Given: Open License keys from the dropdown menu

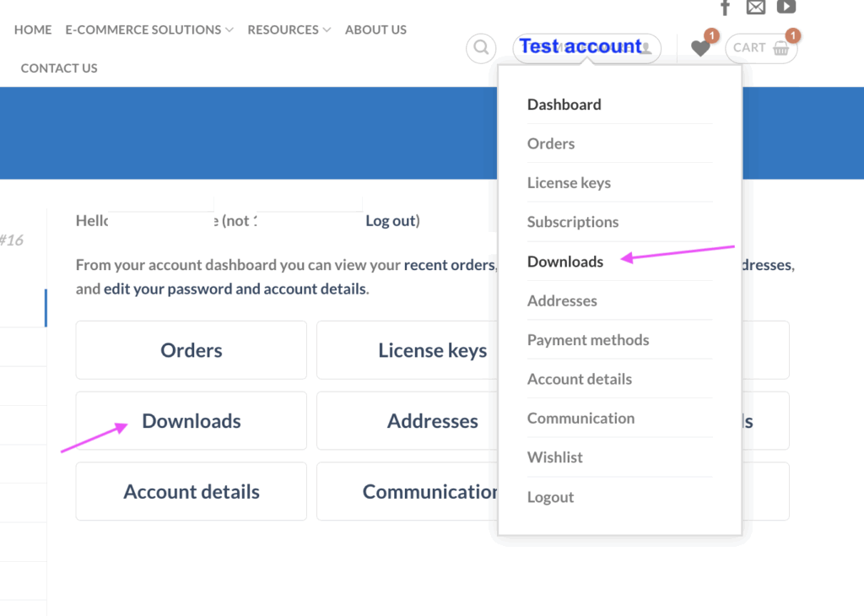Looking at the screenshot, I should 569,183.
